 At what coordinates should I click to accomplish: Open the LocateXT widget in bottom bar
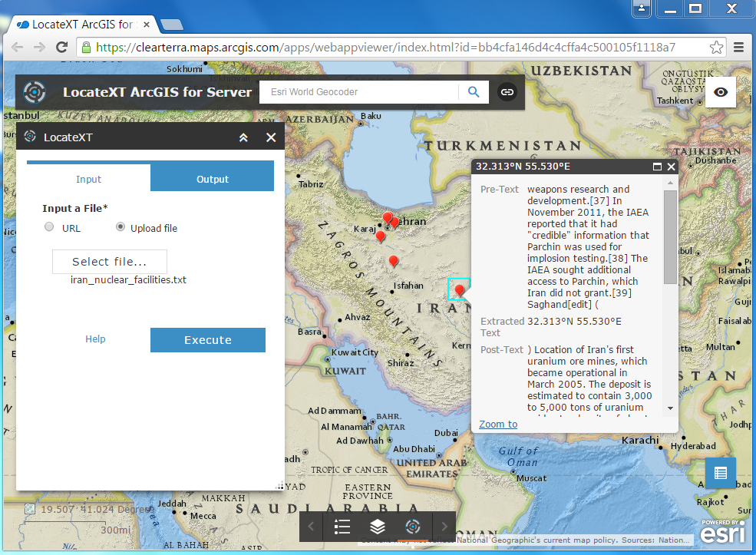(413, 527)
